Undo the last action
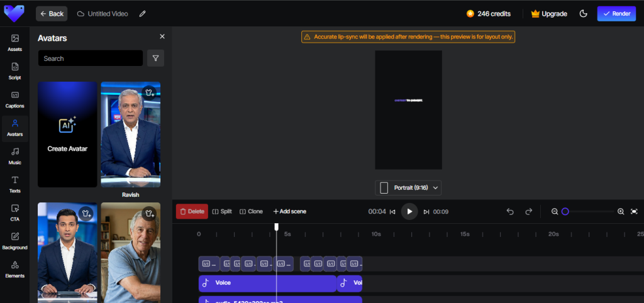Image resolution: width=644 pixels, height=303 pixels. pyautogui.click(x=510, y=211)
